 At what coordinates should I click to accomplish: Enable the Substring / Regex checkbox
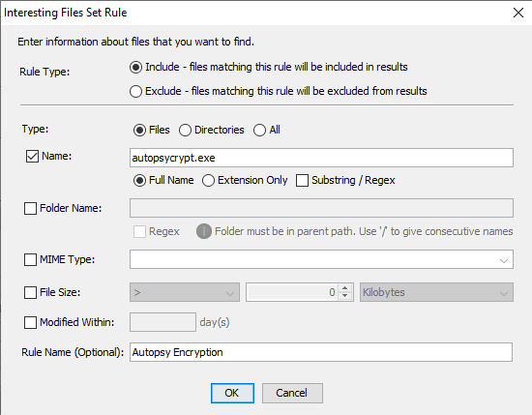click(302, 181)
